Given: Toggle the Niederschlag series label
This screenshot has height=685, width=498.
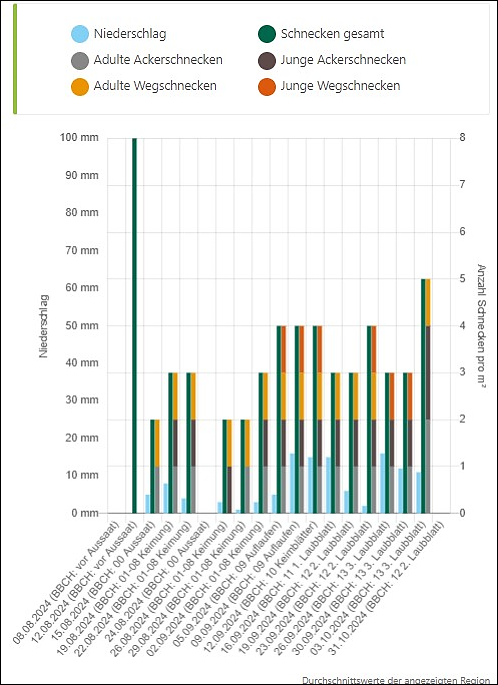Looking at the screenshot, I should pyautogui.click(x=130, y=34).
